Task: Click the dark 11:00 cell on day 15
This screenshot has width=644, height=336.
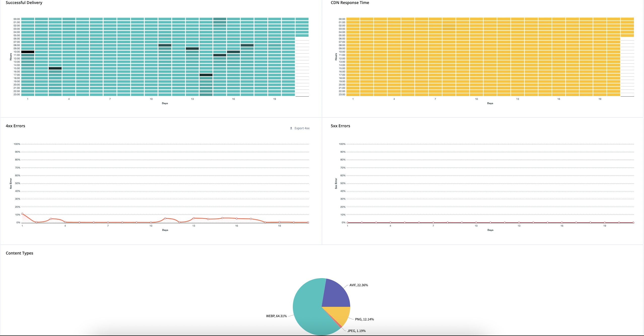Action: 220,55
